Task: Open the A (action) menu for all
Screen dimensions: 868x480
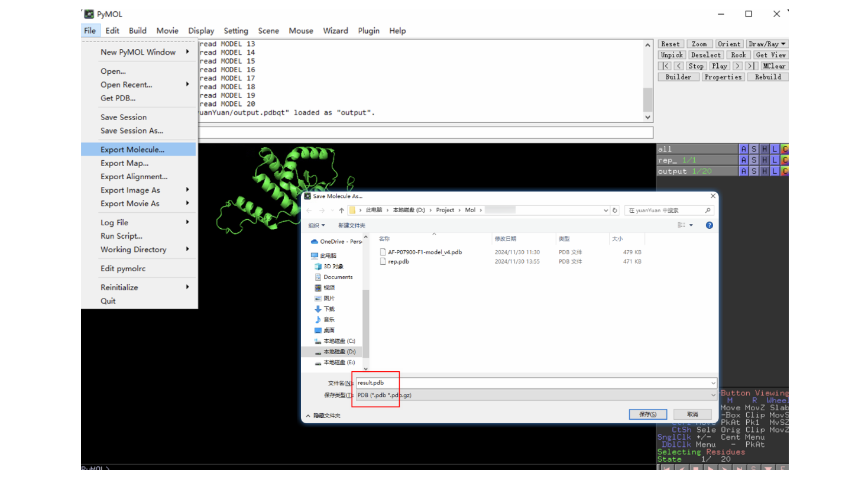Action: coord(744,149)
